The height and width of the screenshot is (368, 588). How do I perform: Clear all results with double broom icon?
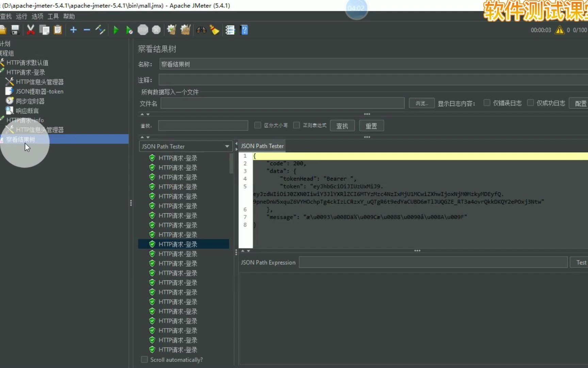[x=185, y=30]
